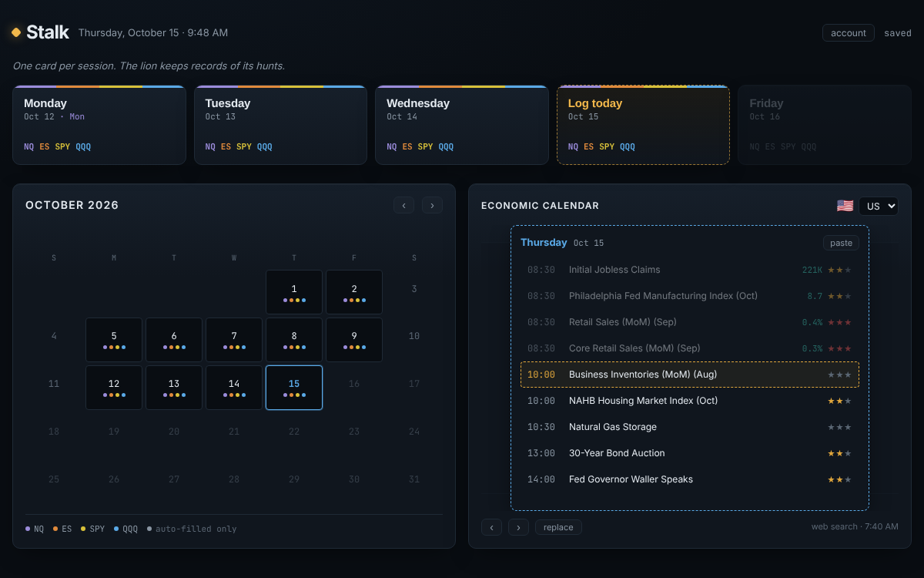Click the auto-filled only legend entry
Screen dimensions: 924x578
pyautogui.click(x=192, y=529)
